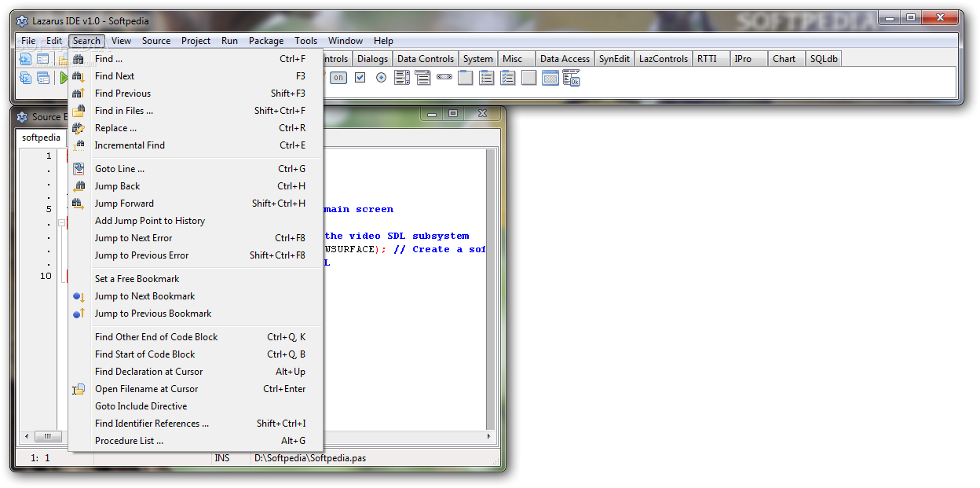The height and width of the screenshot is (488, 980).
Task: Choose Set a Free Bookmark
Action: (196, 279)
